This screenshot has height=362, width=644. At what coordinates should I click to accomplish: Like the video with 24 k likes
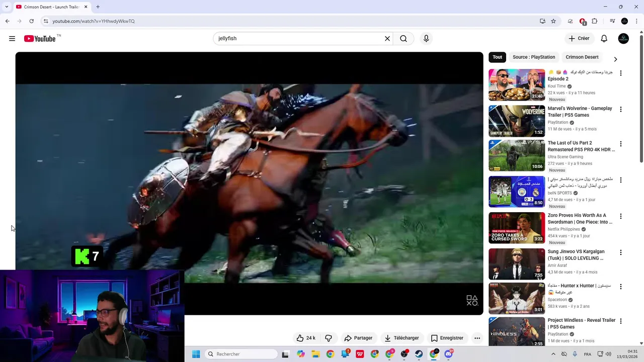coord(306,338)
